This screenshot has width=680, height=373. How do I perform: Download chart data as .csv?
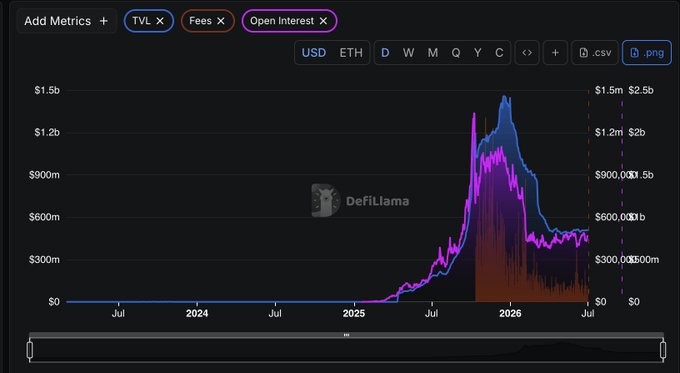click(x=595, y=53)
